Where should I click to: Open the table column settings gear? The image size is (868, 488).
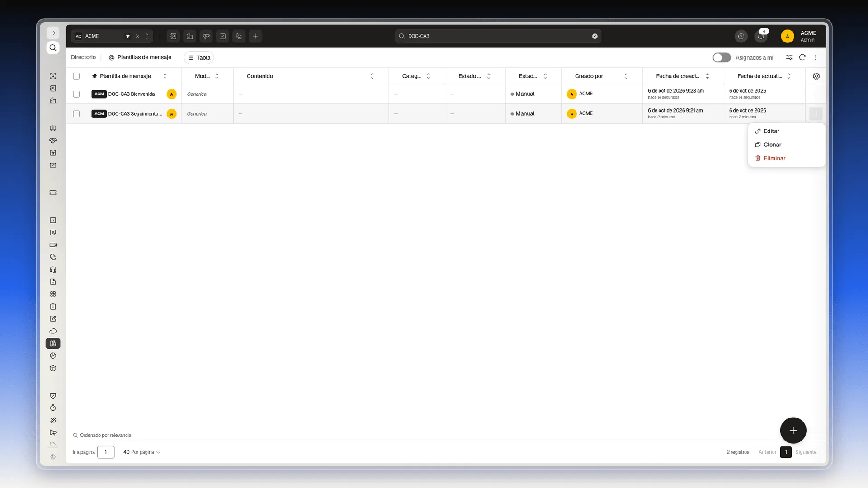[x=816, y=76]
